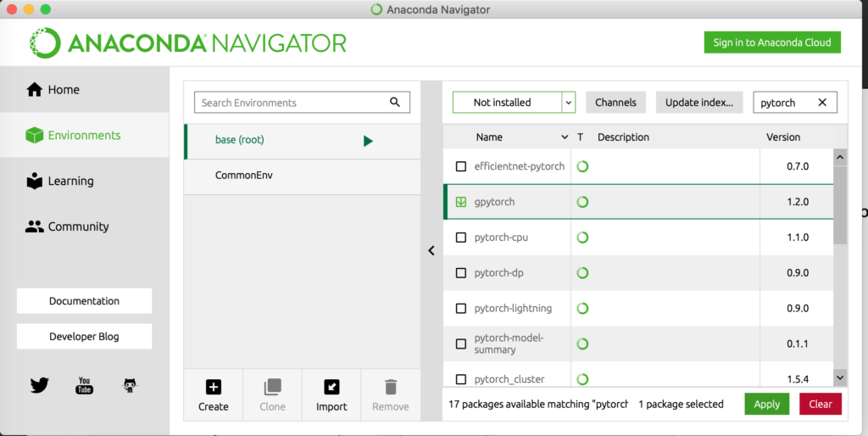Click version 1.5.4 of pytorch_cluster

click(x=798, y=379)
